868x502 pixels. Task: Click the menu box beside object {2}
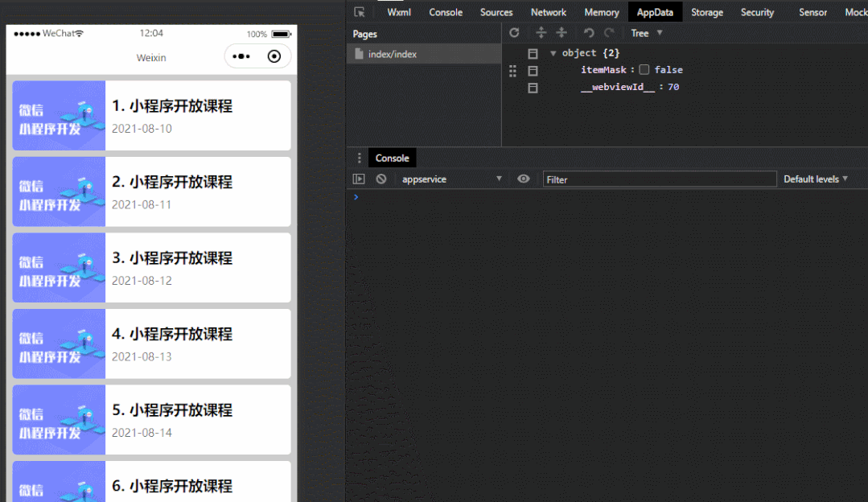coord(533,54)
